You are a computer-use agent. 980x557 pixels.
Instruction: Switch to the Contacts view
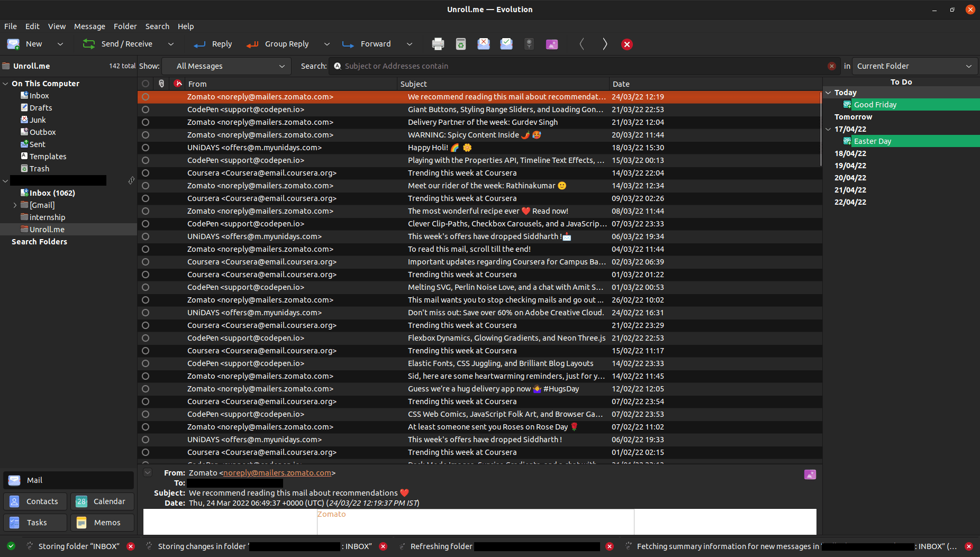(x=35, y=501)
